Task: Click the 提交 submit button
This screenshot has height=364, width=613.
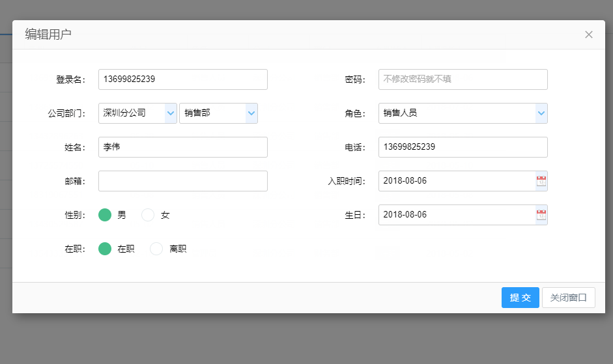Action: [520, 298]
